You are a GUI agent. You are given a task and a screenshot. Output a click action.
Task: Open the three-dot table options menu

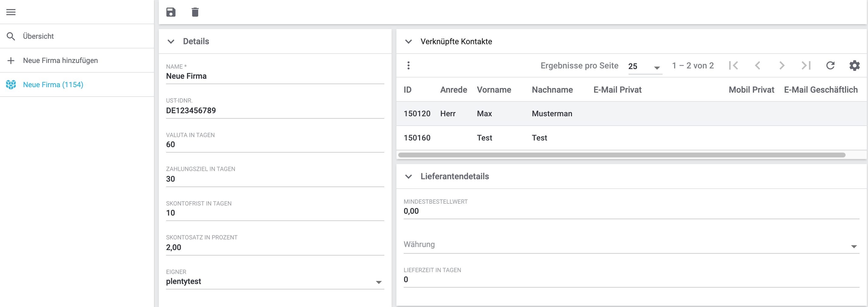point(409,65)
